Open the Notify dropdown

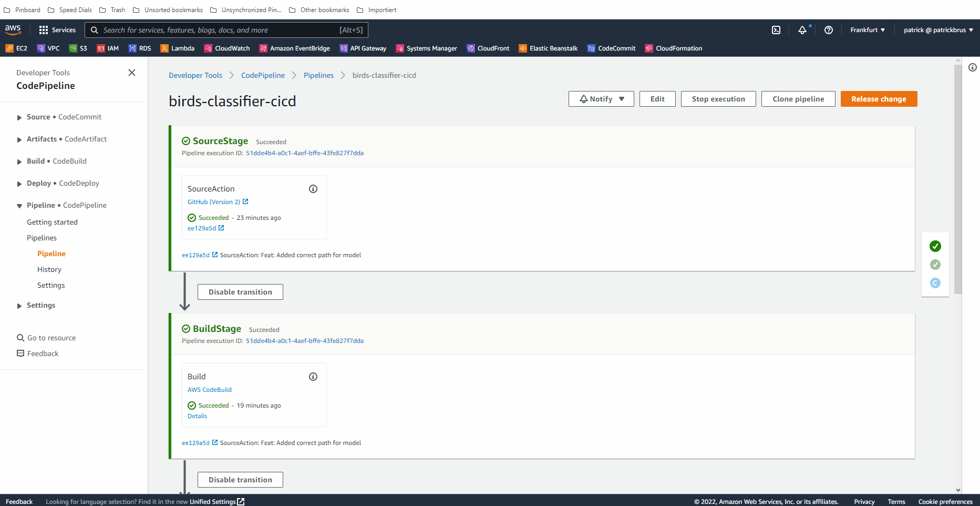tap(601, 99)
